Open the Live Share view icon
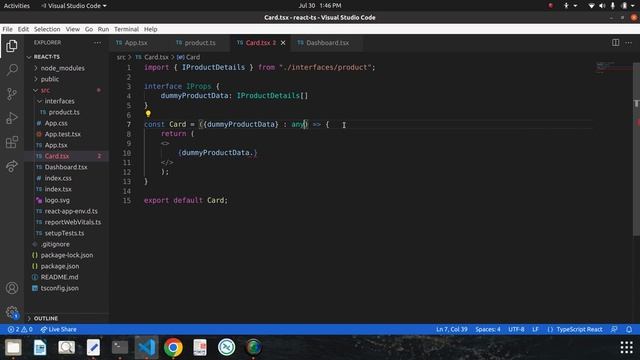This screenshot has height=360, width=640. pyautogui.click(x=12, y=166)
